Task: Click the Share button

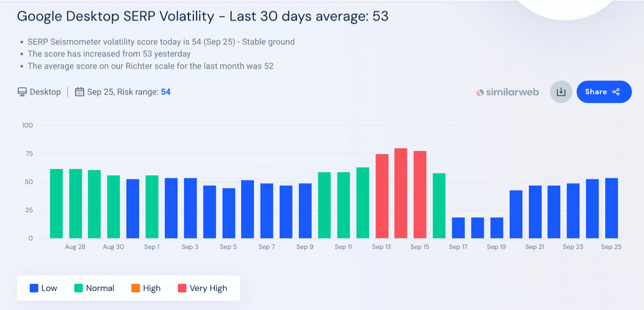Action: [x=603, y=92]
